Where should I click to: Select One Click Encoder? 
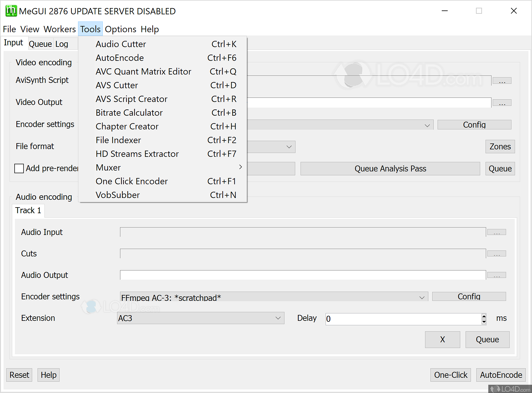[131, 181]
